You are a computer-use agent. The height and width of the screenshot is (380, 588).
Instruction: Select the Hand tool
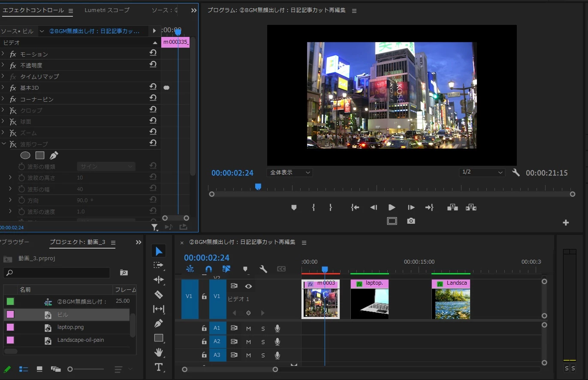coord(159,353)
